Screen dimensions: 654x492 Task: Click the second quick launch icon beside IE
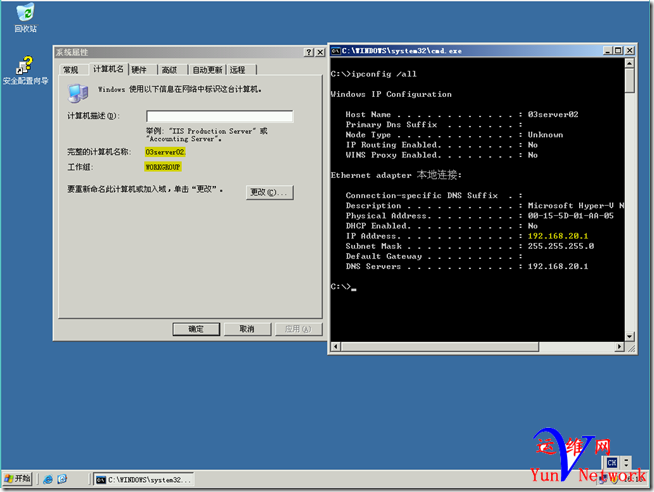click(62, 479)
